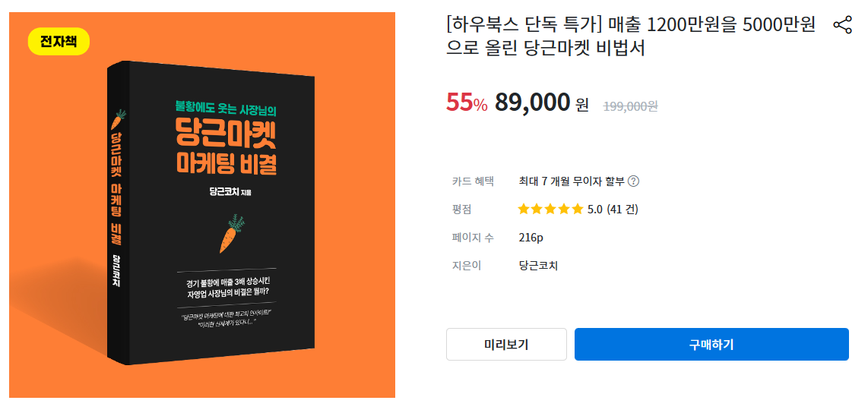Click the blue 구매하기 purchase button
This screenshot has width=868, height=413.
[711, 345]
